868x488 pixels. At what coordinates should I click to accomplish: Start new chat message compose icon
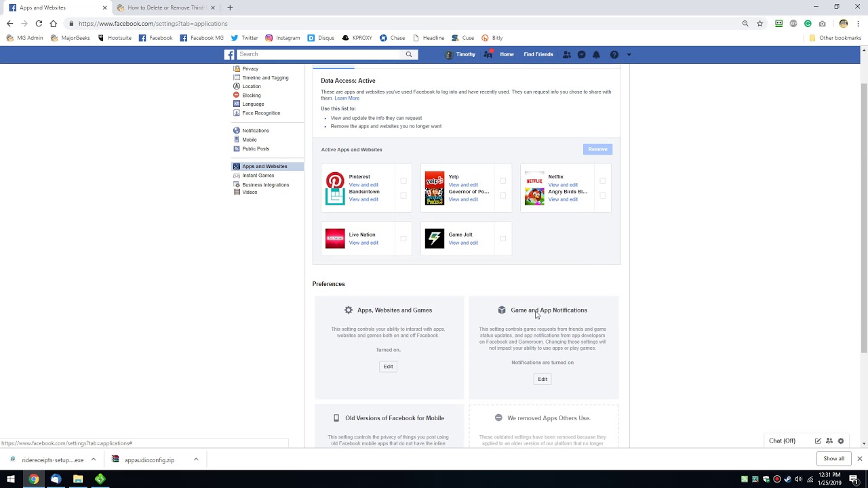818,441
